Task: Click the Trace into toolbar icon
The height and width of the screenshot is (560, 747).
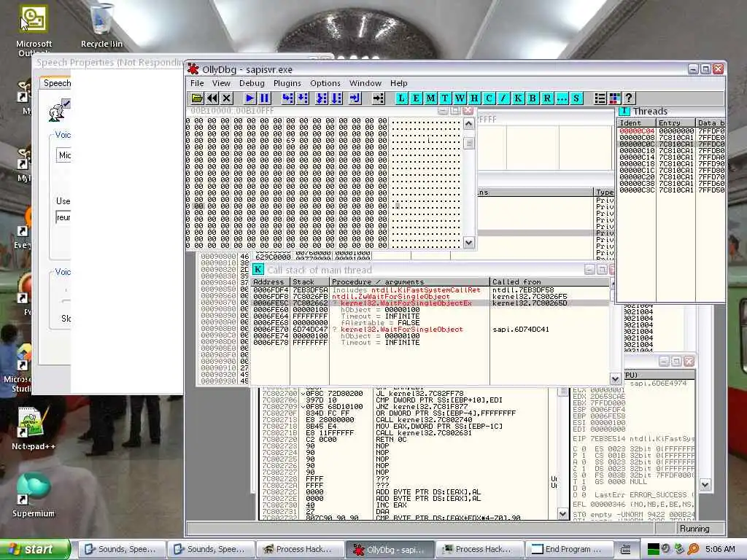Action: [x=322, y=98]
